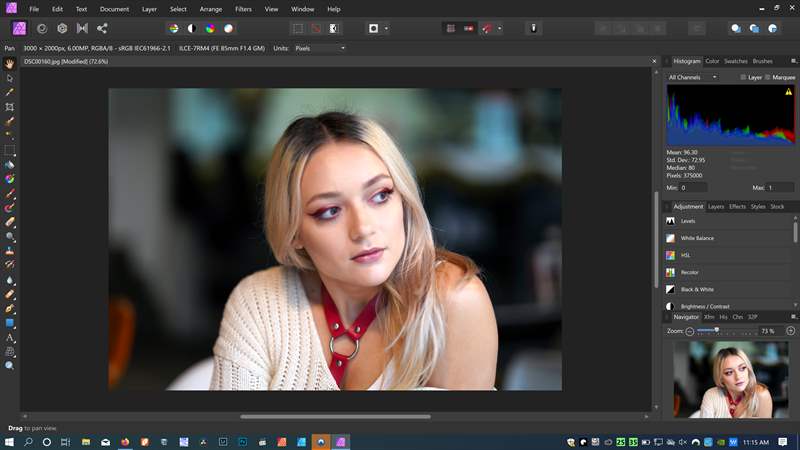
Task: Select the Flood Fill tool
Action: coord(9,164)
